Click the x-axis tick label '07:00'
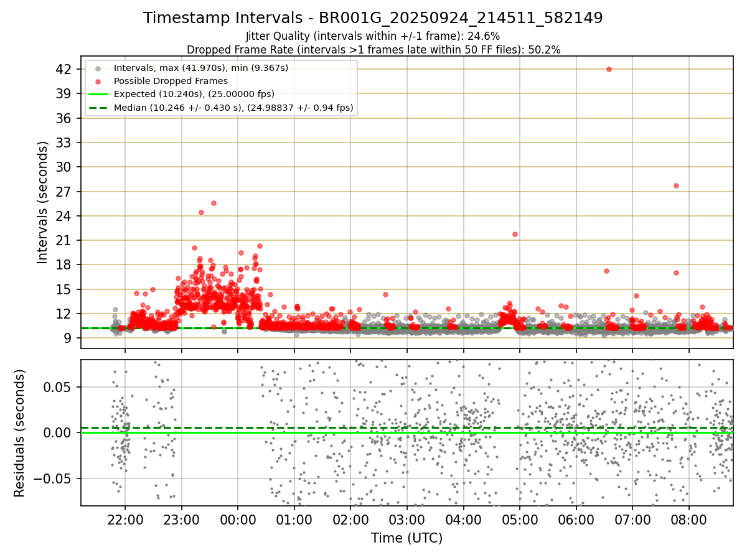Screen dimensions: 747x560 (x=632, y=520)
